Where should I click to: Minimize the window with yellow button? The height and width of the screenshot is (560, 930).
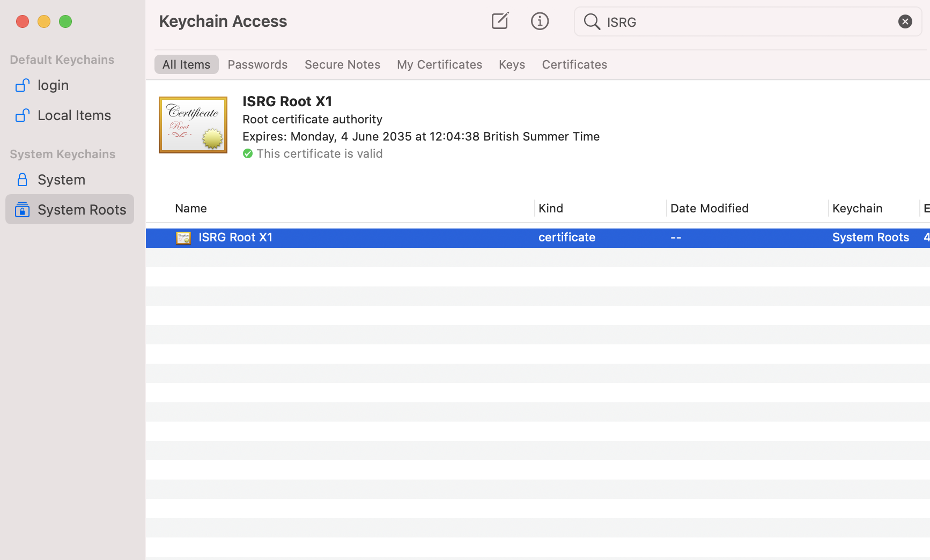(44, 21)
